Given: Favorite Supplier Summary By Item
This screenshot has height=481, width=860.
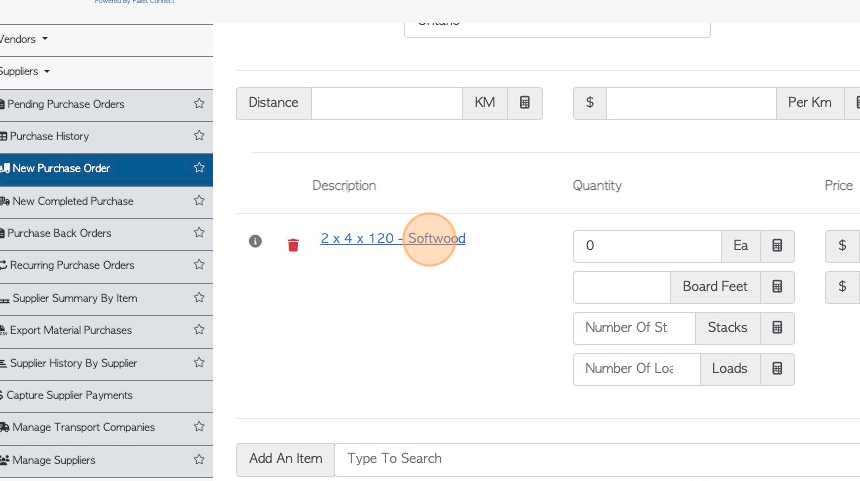Looking at the screenshot, I should (x=199, y=298).
